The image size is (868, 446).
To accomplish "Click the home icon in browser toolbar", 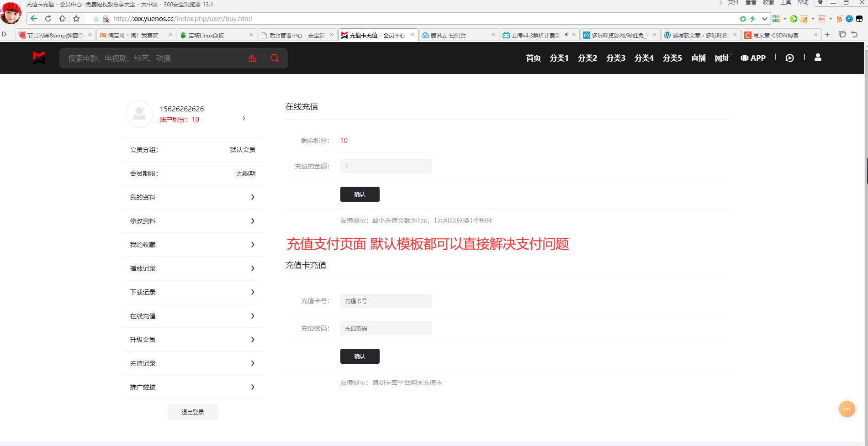I will pyautogui.click(x=62, y=19).
